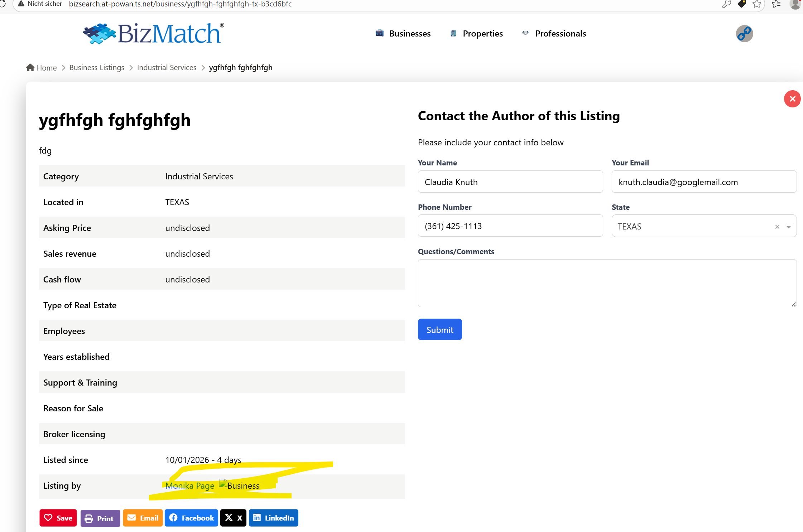803x532 pixels.
Task: Click into Questions/Comments text area
Action: click(607, 283)
